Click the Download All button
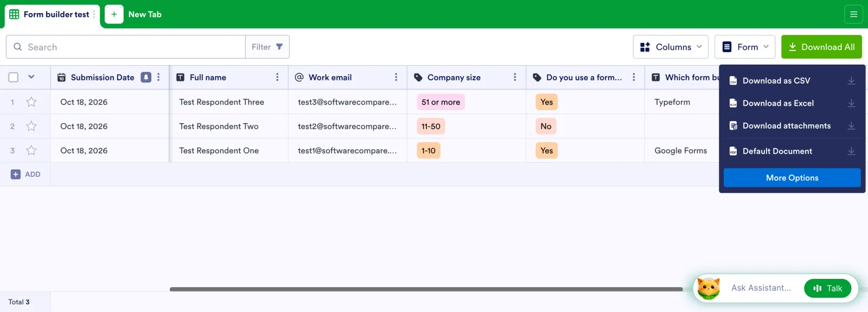The width and height of the screenshot is (868, 312). (821, 47)
